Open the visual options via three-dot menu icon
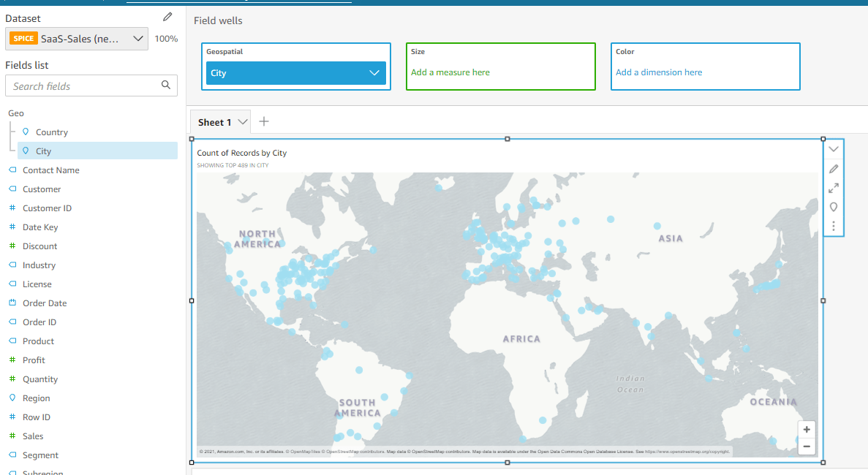Image resolution: width=868 pixels, height=475 pixels. pyautogui.click(x=834, y=226)
